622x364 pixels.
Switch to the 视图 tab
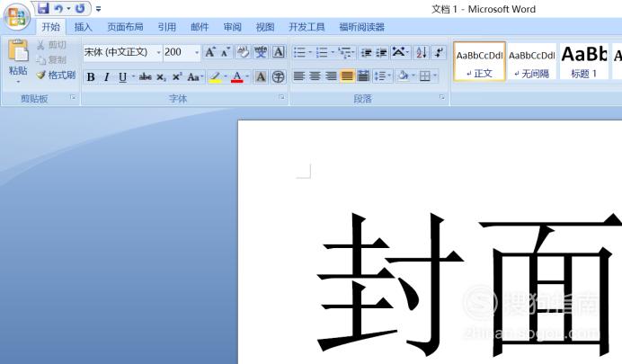265,27
